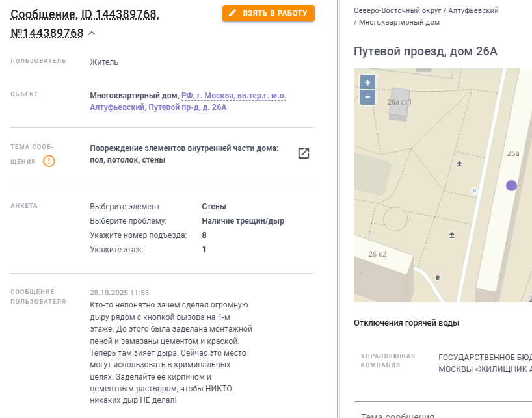Click the "Взять в работу" button
This screenshot has width=532, height=418.
(268, 13)
